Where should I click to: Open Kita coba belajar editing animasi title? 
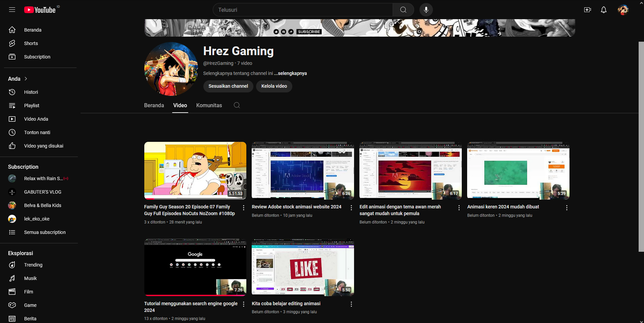point(286,304)
